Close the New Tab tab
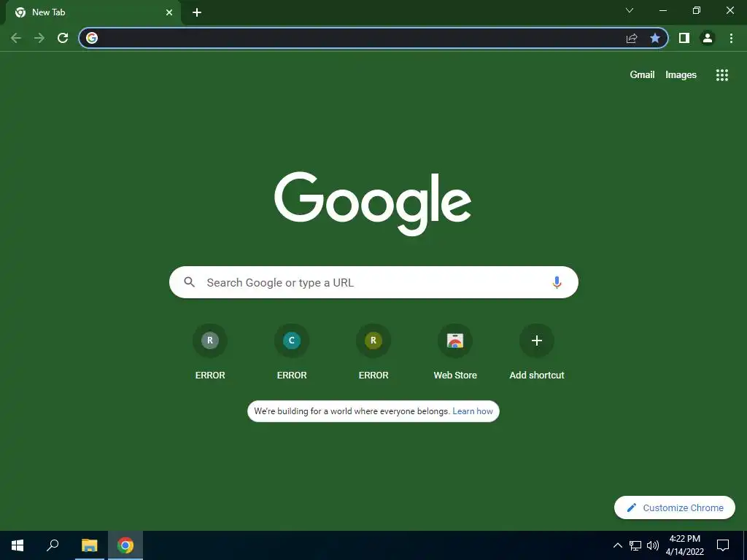Screen dimensions: 747x560 [169, 12]
